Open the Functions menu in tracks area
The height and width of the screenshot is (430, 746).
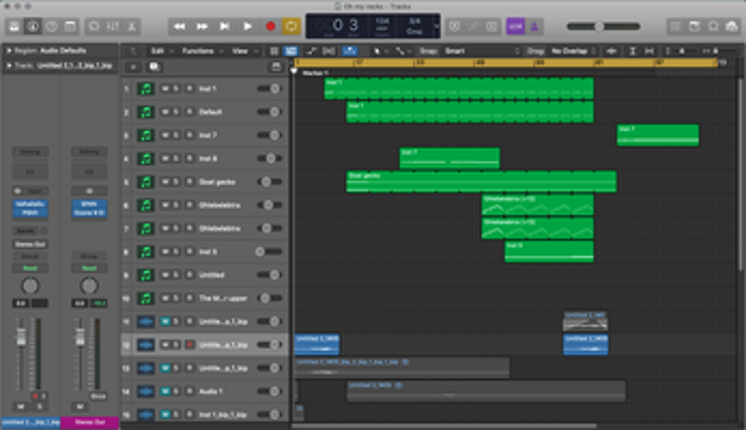[x=202, y=51]
